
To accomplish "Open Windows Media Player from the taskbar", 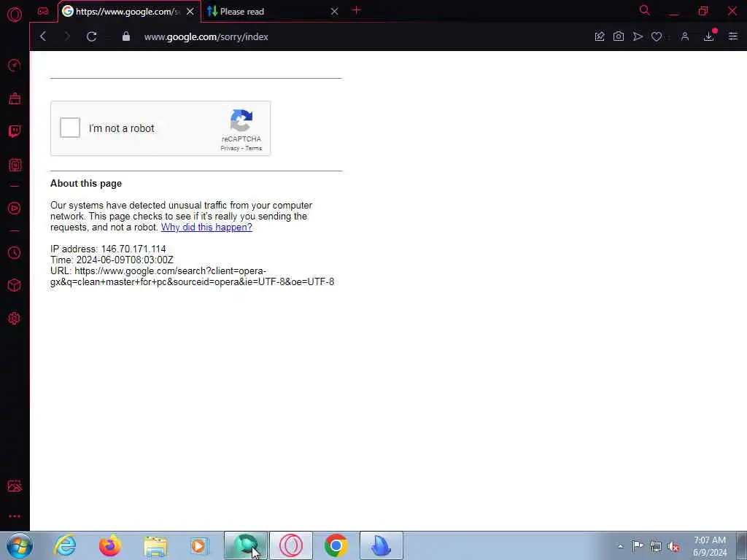I will click(199, 545).
